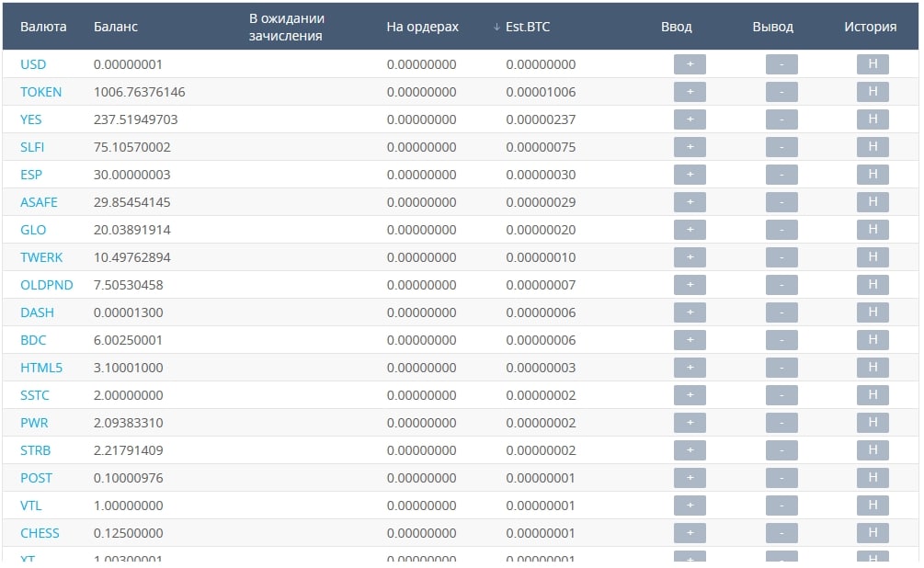Viewport: 924px width, 568px height.
Task: Click the deposit plus button for ESP
Action: (x=690, y=175)
